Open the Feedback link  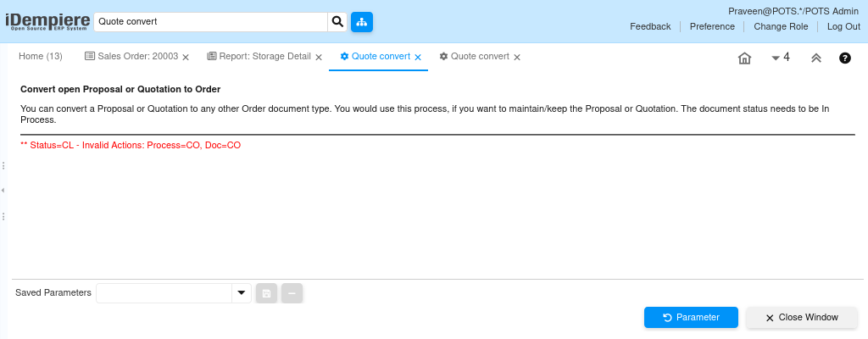[650, 26]
